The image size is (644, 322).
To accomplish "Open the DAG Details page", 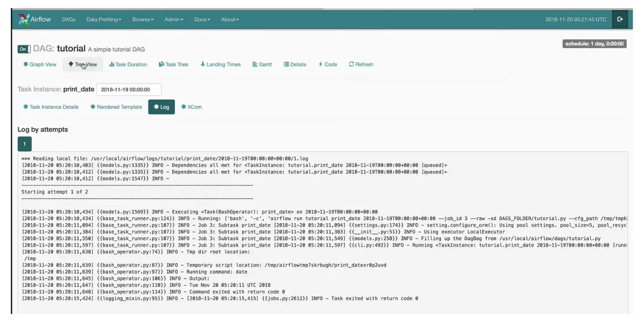I will (295, 64).
